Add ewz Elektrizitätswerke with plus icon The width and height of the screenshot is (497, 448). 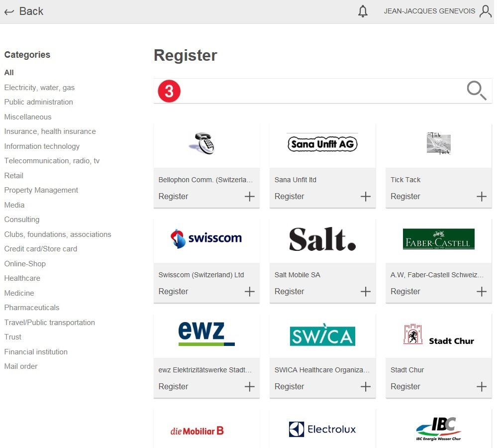pyautogui.click(x=249, y=387)
